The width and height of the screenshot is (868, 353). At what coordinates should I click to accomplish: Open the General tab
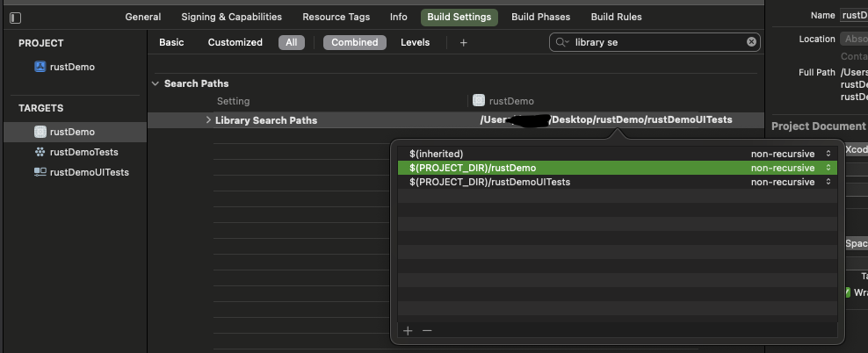pos(143,18)
